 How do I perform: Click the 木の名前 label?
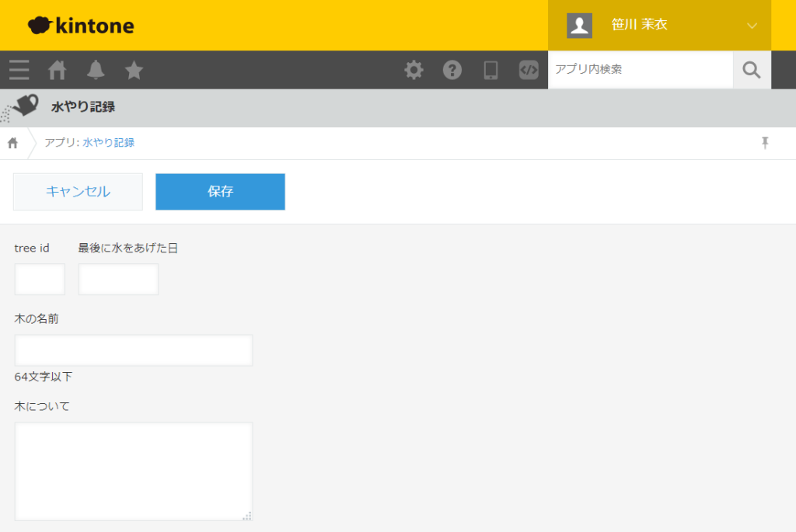pyautogui.click(x=37, y=319)
